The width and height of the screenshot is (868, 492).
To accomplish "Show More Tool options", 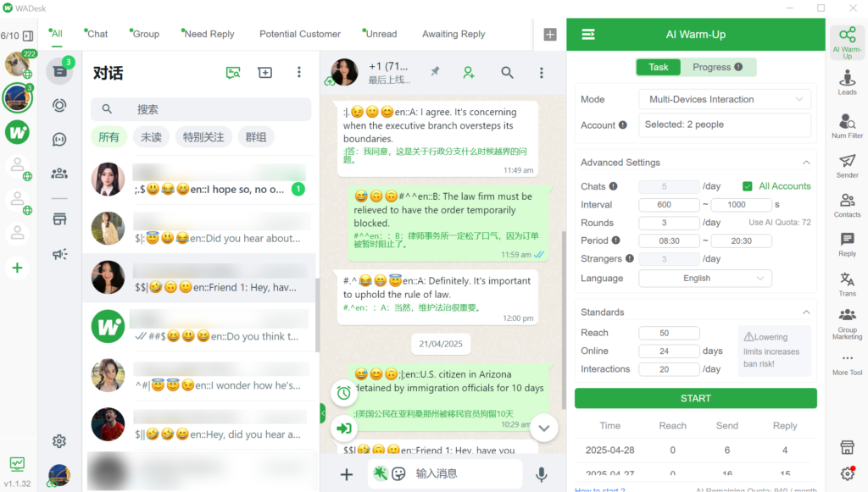I will [x=847, y=364].
